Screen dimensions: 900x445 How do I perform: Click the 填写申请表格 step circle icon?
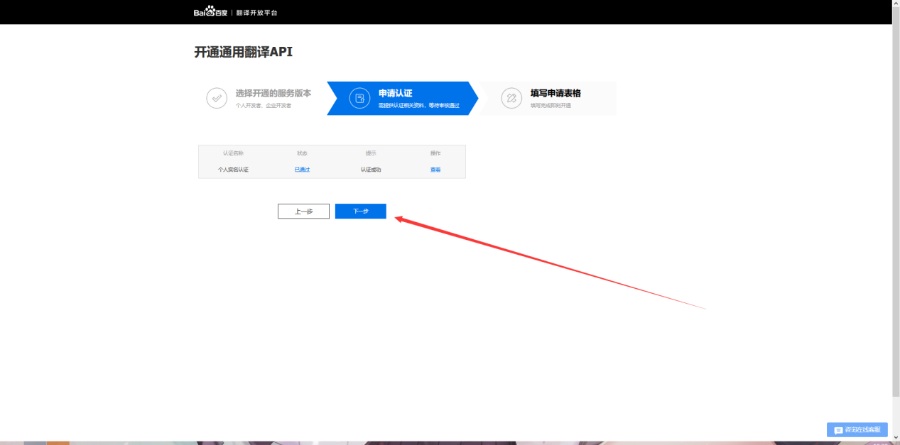(x=511, y=98)
